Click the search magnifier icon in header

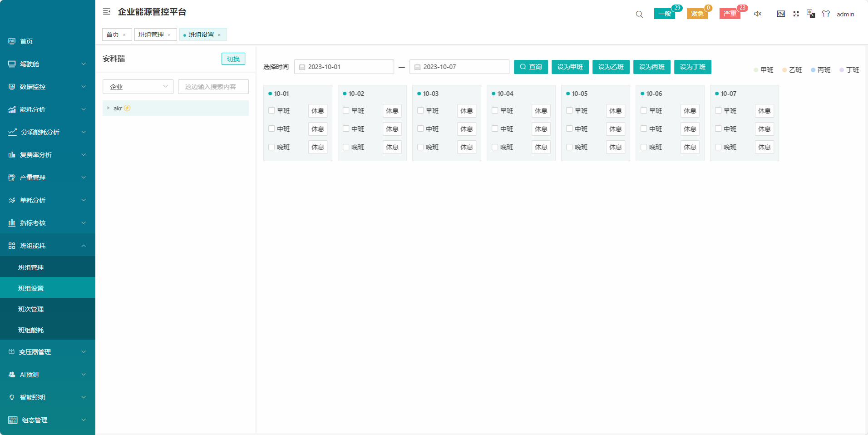(x=639, y=14)
